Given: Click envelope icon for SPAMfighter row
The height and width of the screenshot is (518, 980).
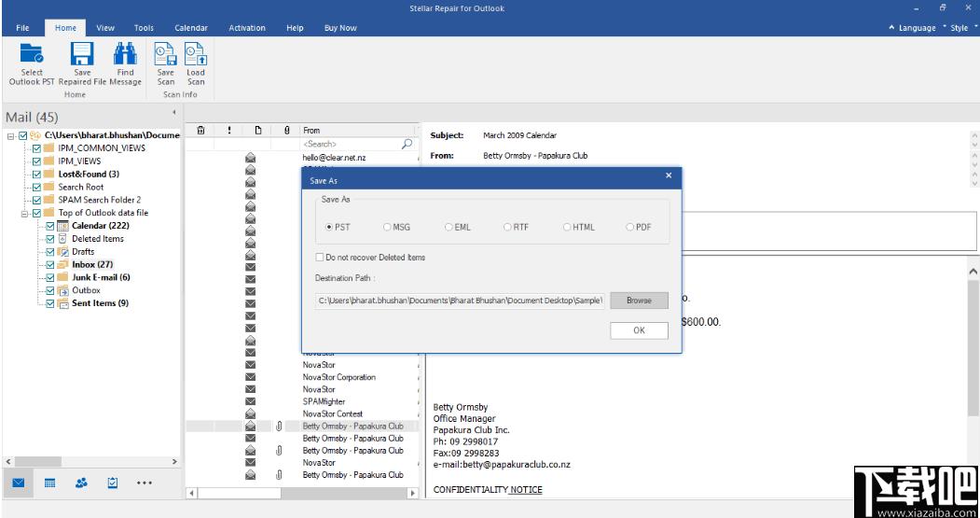Looking at the screenshot, I should pos(250,401).
